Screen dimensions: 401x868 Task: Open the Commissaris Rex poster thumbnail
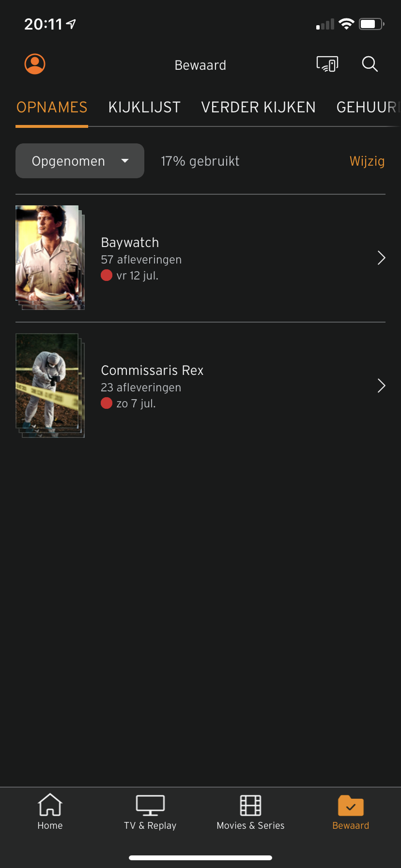tap(50, 386)
